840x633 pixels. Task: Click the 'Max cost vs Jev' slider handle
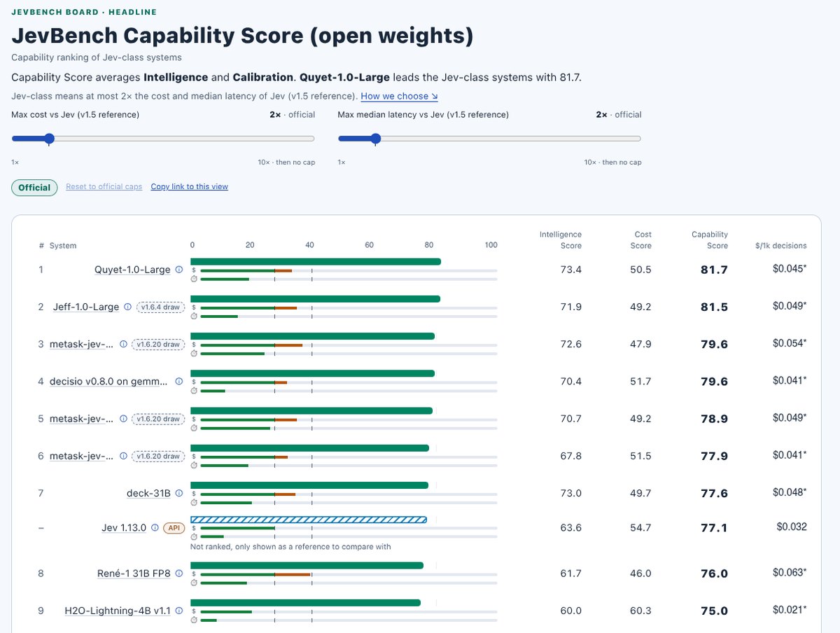pyautogui.click(x=49, y=139)
